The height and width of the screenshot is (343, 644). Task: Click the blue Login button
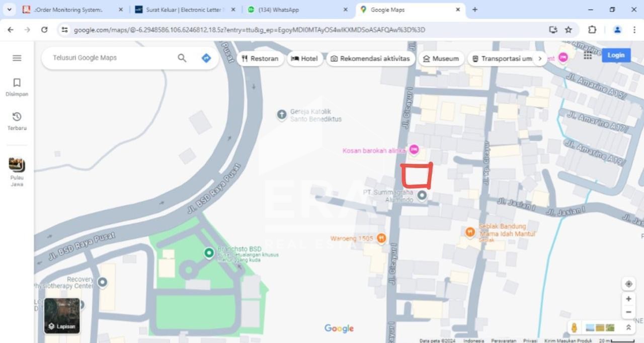click(x=616, y=55)
